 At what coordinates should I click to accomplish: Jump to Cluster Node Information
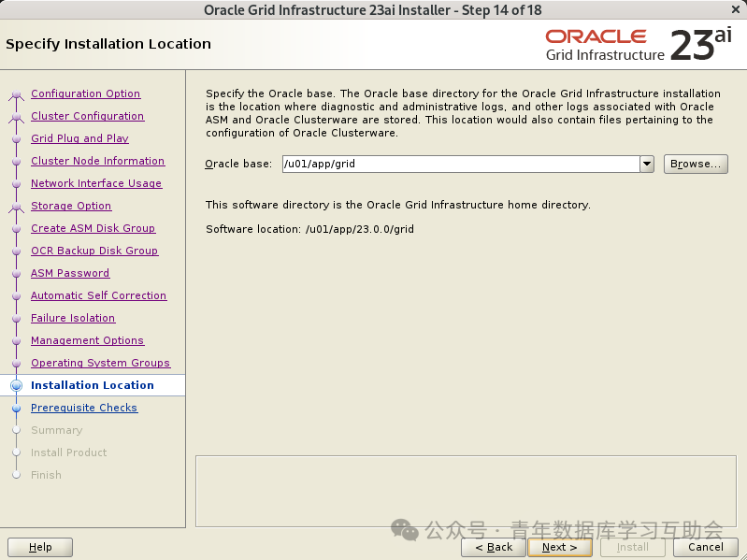[97, 161]
